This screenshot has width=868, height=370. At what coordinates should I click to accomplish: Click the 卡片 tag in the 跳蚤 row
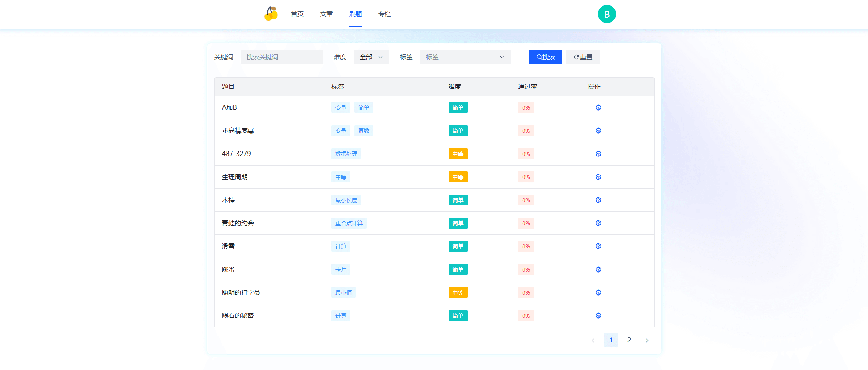(x=341, y=269)
